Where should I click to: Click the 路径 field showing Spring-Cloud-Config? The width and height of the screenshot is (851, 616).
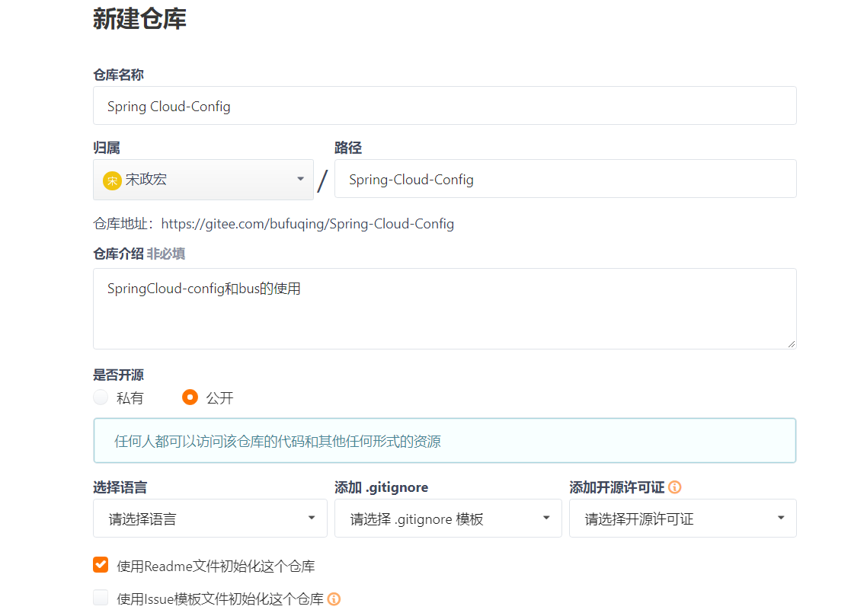[x=565, y=179]
